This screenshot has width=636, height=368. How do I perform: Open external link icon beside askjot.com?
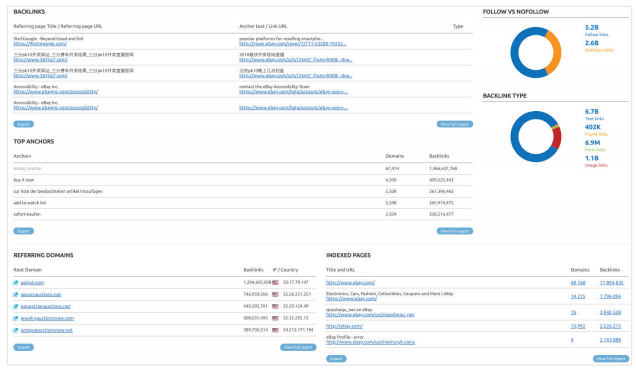15,283
